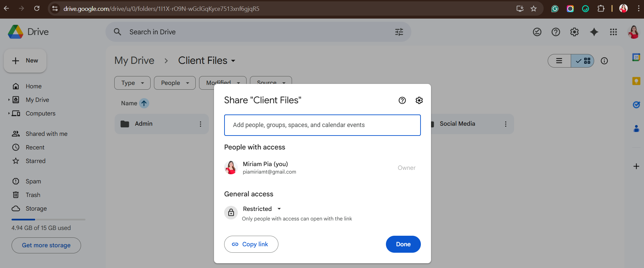Switch to list layout view
The width and height of the screenshot is (644, 268).
tap(559, 61)
